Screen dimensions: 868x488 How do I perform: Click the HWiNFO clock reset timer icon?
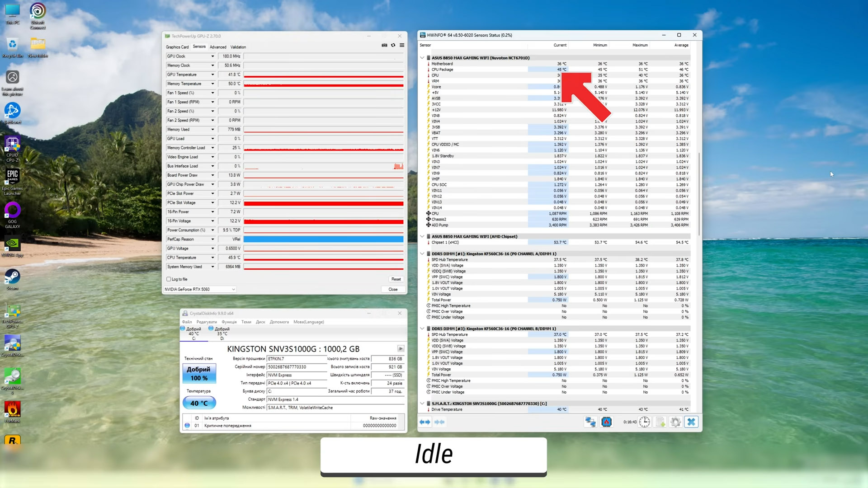click(644, 422)
